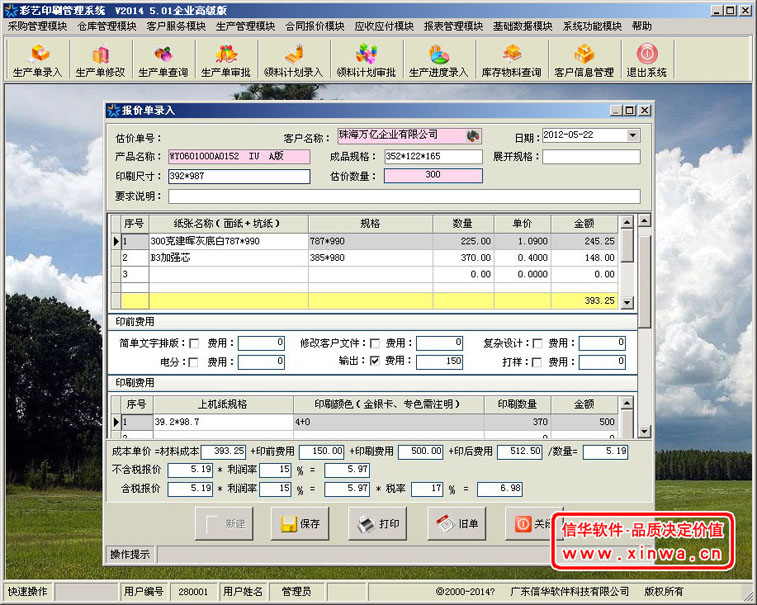Click the 旧单 button
Image resolution: width=757 pixels, height=605 pixels.
point(457,524)
